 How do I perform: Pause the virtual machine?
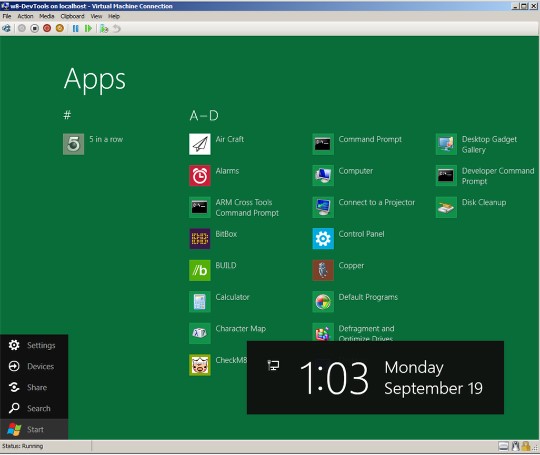[75, 29]
